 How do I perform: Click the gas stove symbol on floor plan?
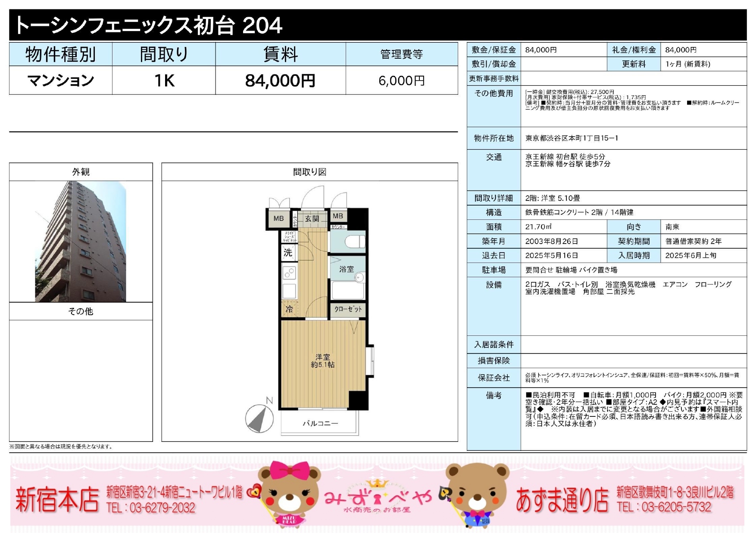point(290,272)
